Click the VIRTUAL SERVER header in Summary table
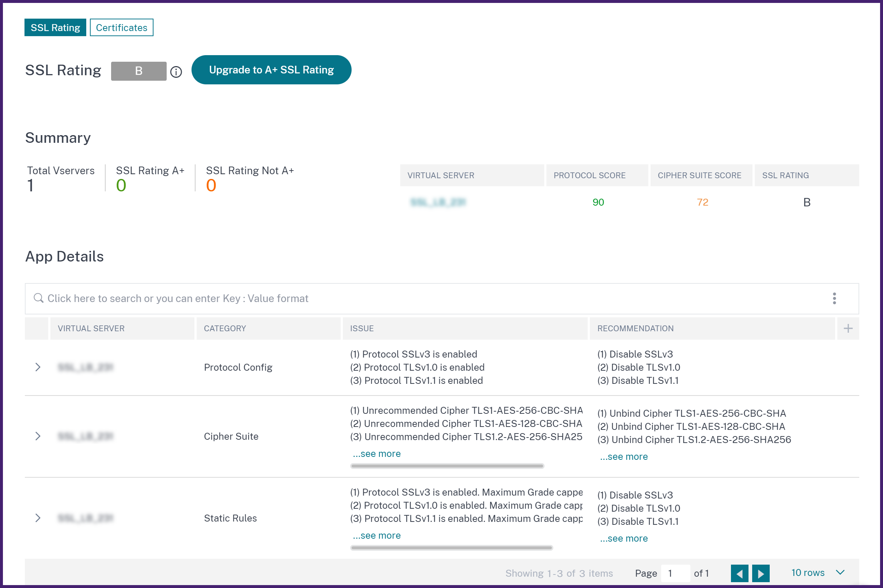The height and width of the screenshot is (588, 883). (472, 175)
